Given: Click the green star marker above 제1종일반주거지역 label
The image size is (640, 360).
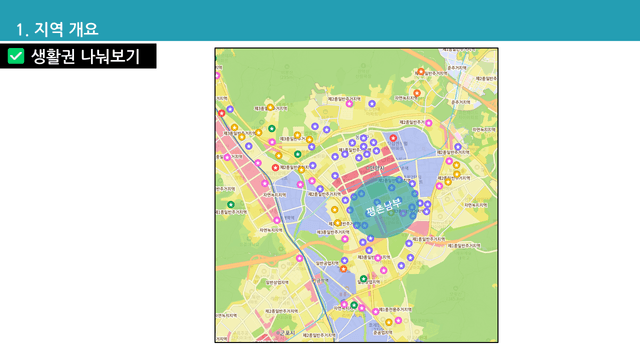Looking at the screenshot, I should 231,204.
